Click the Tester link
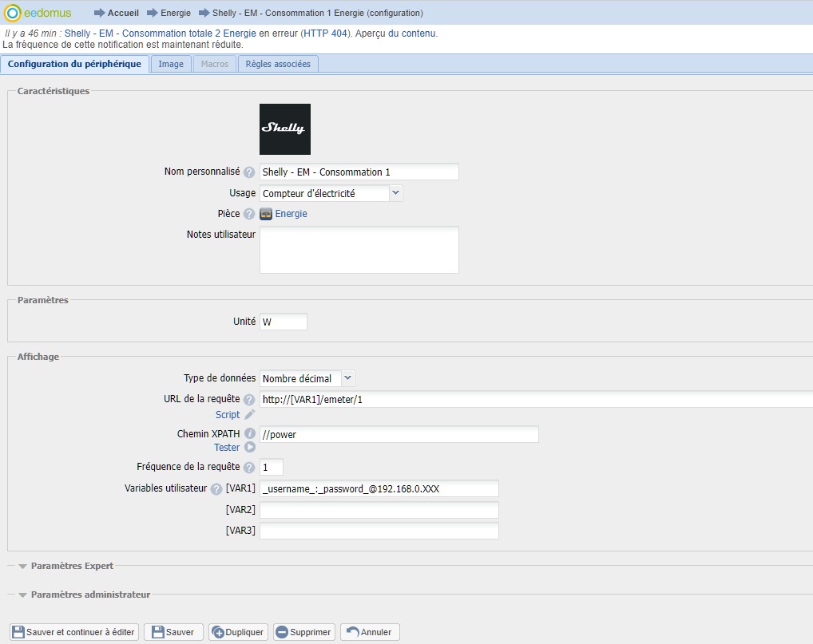Screen dimensions: 813x644 (x=227, y=447)
